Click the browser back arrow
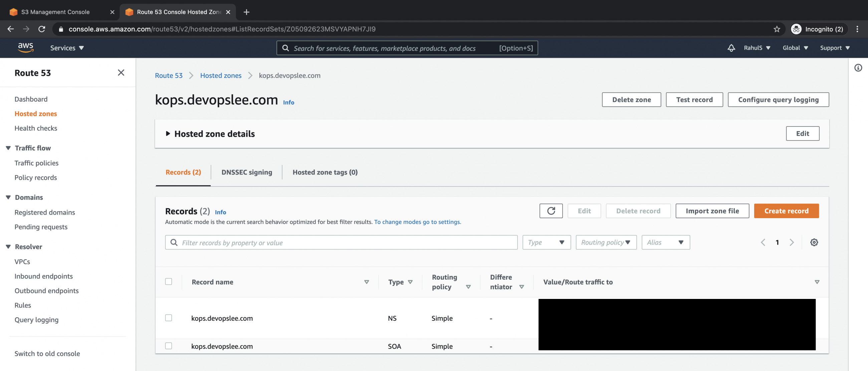The image size is (868, 371). (10, 29)
